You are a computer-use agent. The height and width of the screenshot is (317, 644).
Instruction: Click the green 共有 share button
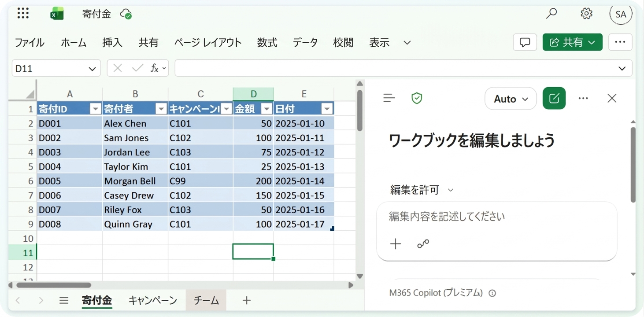pyautogui.click(x=573, y=42)
